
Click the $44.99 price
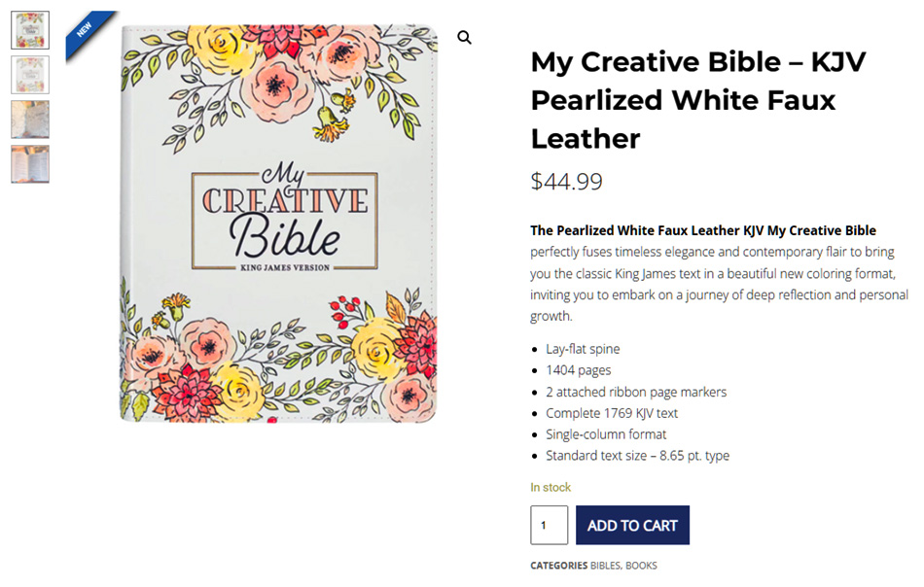pos(566,182)
